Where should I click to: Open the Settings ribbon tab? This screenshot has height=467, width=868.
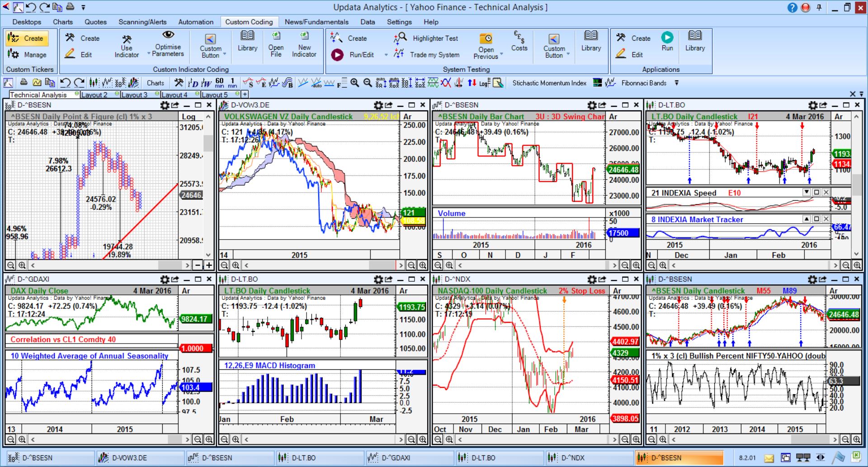point(399,22)
